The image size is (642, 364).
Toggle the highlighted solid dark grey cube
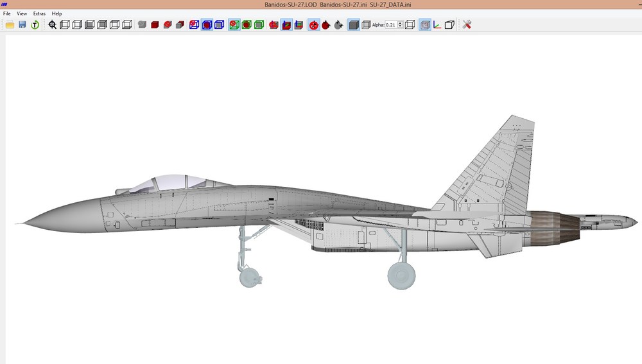(354, 24)
